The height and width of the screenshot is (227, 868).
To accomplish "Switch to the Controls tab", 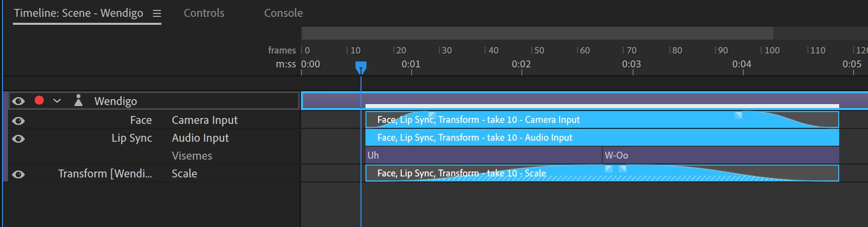I will (204, 13).
